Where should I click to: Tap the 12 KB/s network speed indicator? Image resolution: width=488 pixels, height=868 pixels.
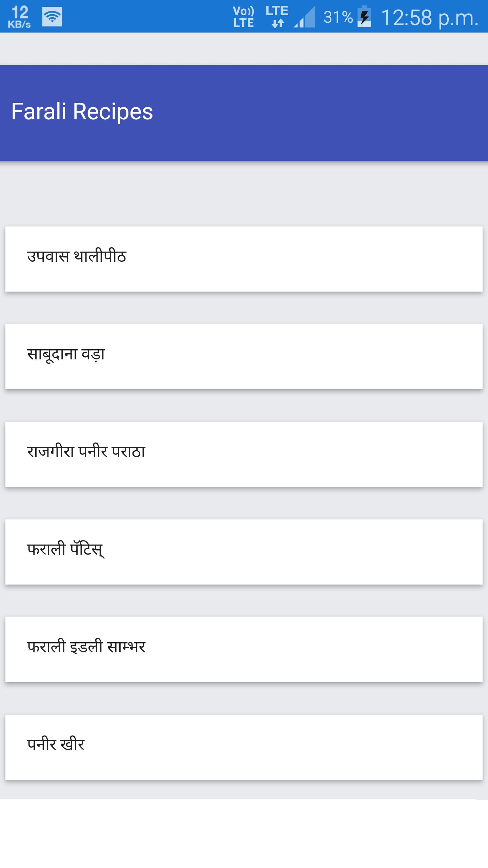(19, 17)
